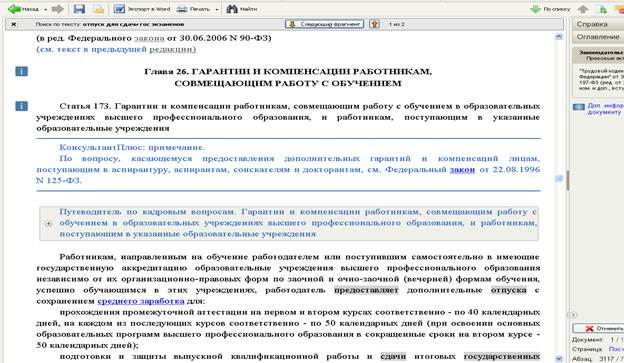Screen dimensions: 624x363
Task: Click the Отменить button
Action: point(599,328)
